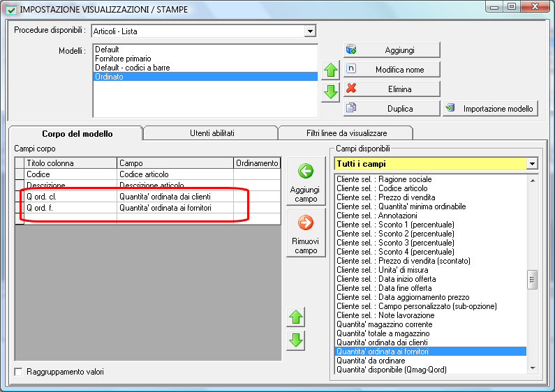Click the Ordinamento column header

(257, 163)
